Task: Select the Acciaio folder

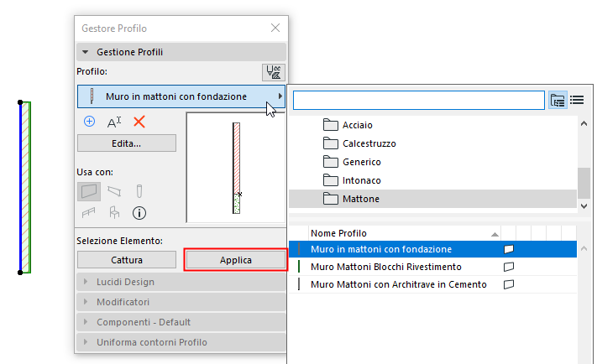Action: pyautogui.click(x=357, y=125)
